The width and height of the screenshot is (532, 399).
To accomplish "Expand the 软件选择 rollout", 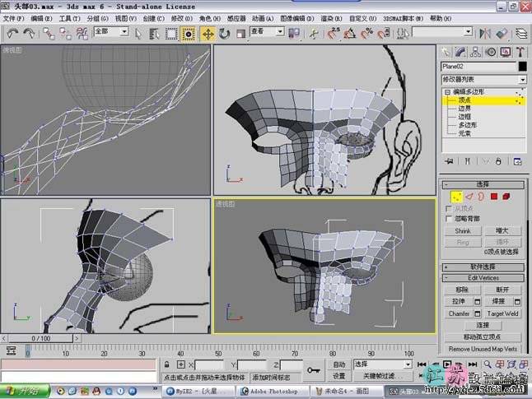I will point(483,267).
